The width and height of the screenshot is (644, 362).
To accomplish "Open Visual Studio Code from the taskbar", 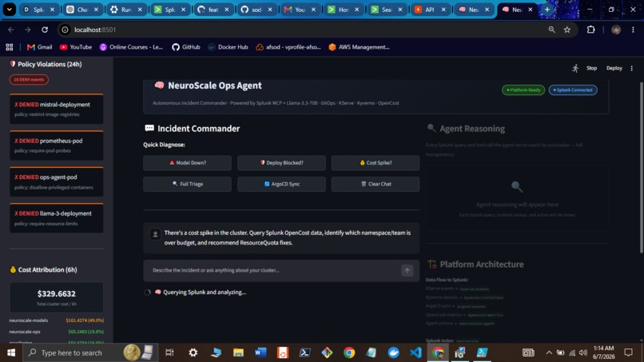I will click(x=415, y=352).
